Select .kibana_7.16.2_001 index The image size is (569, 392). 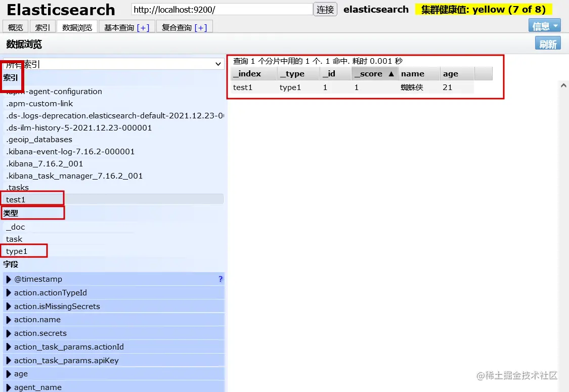[x=113, y=164]
